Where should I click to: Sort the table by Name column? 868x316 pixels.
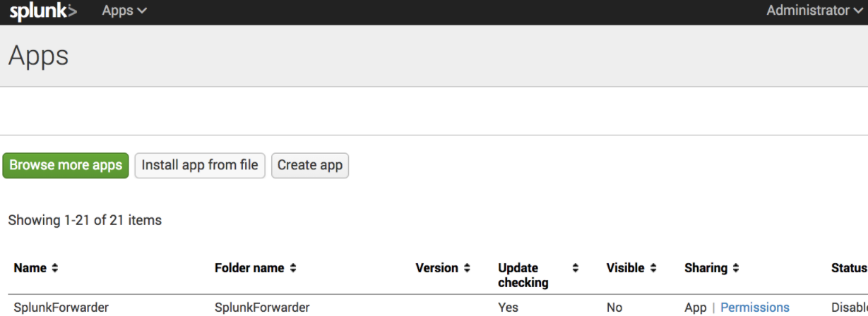click(36, 268)
